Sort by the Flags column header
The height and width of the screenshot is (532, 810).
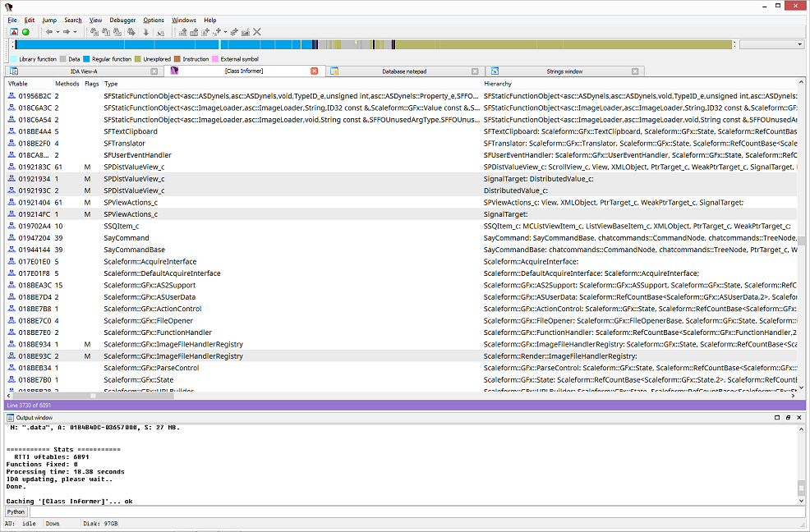pos(92,84)
